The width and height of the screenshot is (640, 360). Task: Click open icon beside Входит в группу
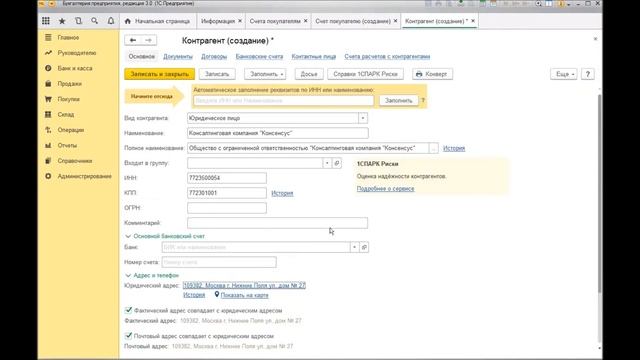tap(337, 163)
